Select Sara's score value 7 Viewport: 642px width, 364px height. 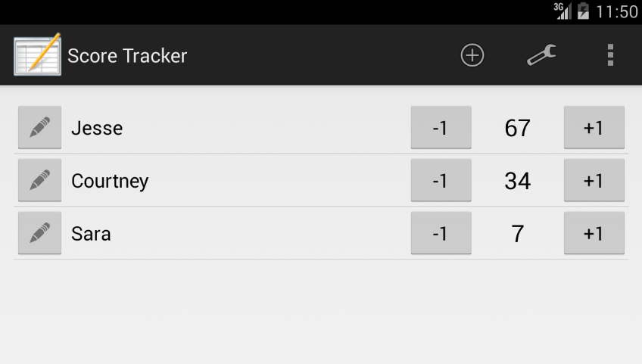click(518, 233)
